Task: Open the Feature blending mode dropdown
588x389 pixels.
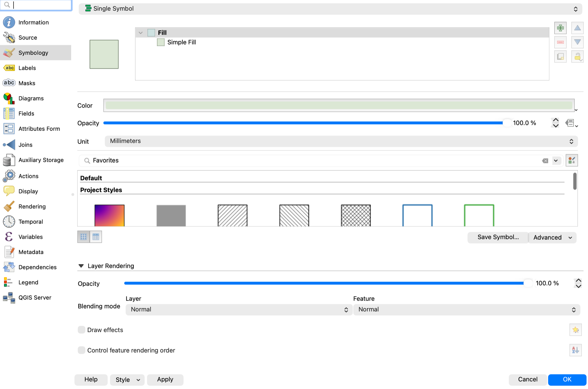Action: 467,310
